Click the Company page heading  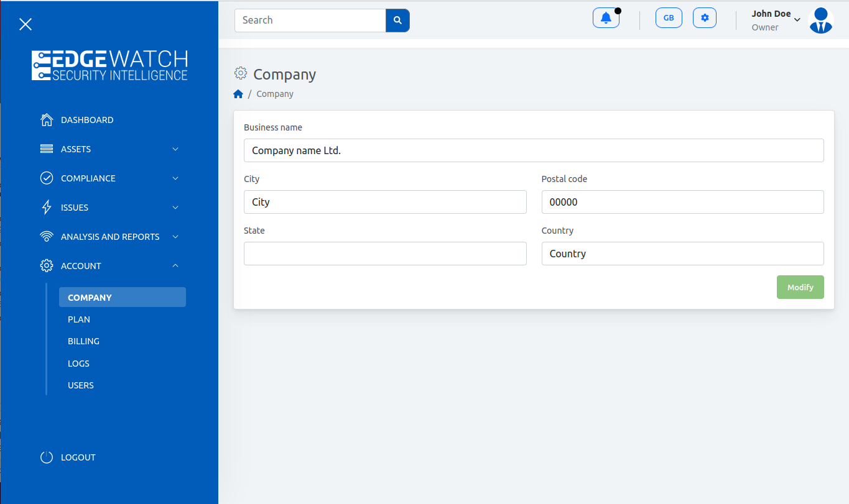(285, 75)
